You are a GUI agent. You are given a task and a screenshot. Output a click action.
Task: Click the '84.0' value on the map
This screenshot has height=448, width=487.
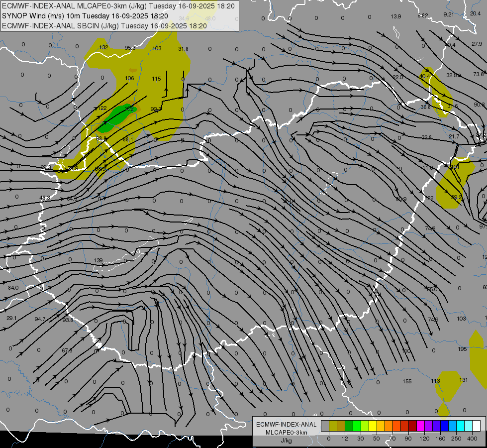point(13,288)
